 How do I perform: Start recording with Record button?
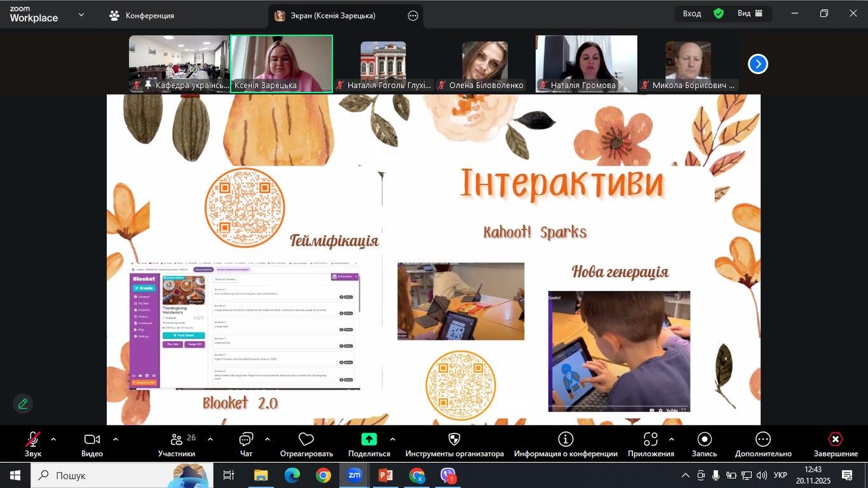704,440
